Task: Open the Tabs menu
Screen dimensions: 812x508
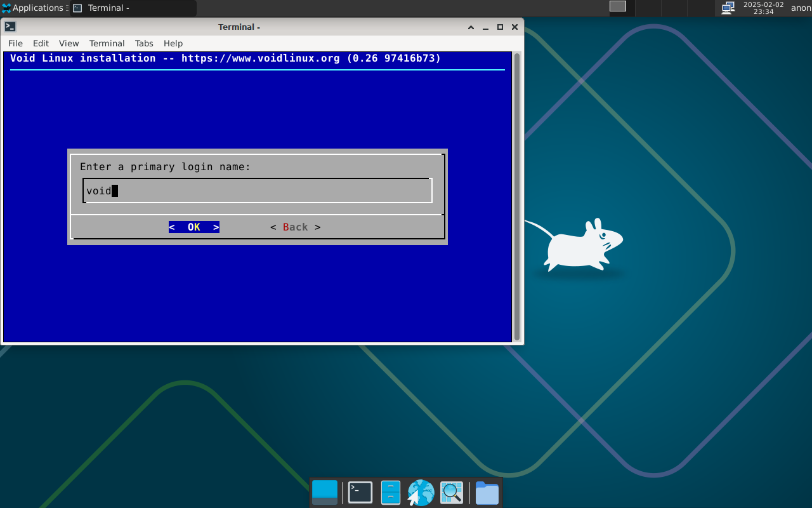Action: (x=144, y=43)
